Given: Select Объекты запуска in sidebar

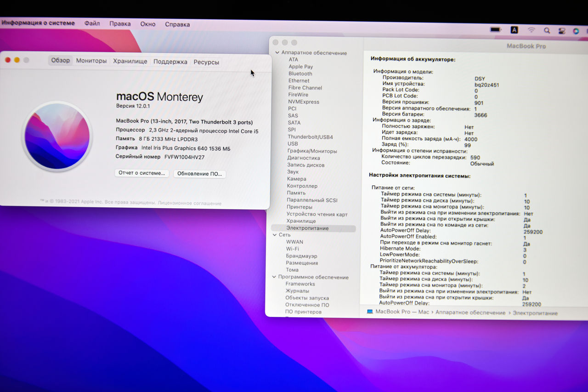Looking at the screenshot, I should coord(307,298).
